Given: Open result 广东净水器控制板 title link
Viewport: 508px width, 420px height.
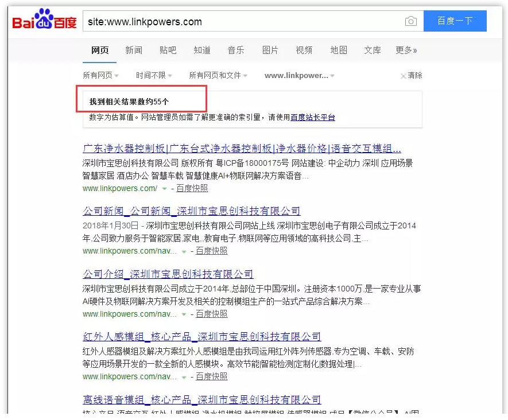Looking at the screenshot, I should (242, 149).
